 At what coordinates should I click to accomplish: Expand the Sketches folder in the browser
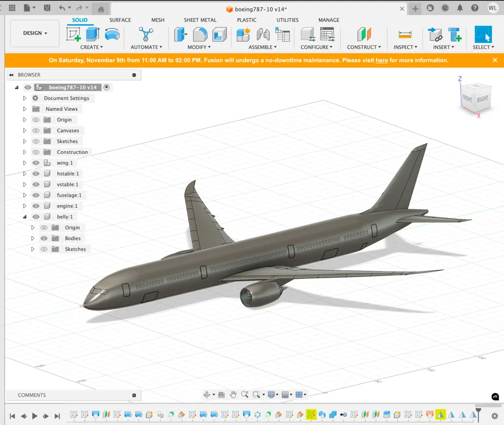(24, 141)
